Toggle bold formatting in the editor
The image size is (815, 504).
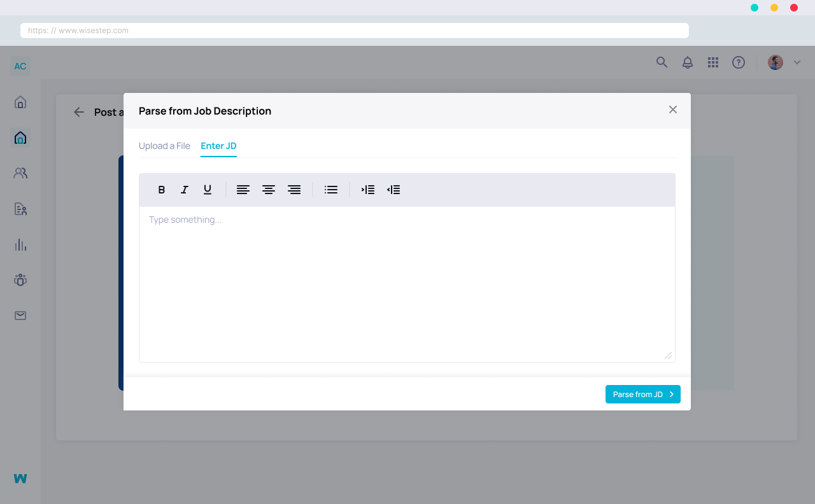click(x=162, y=190)
